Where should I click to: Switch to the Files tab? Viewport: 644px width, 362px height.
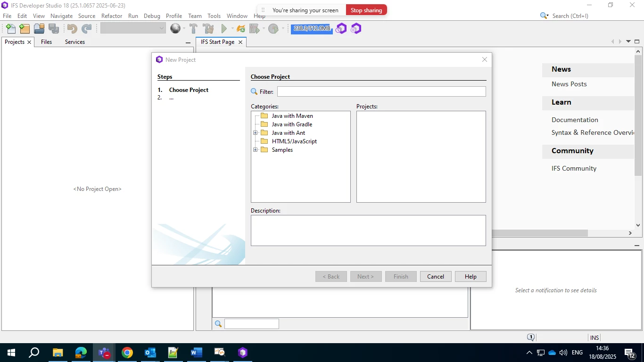46,42
